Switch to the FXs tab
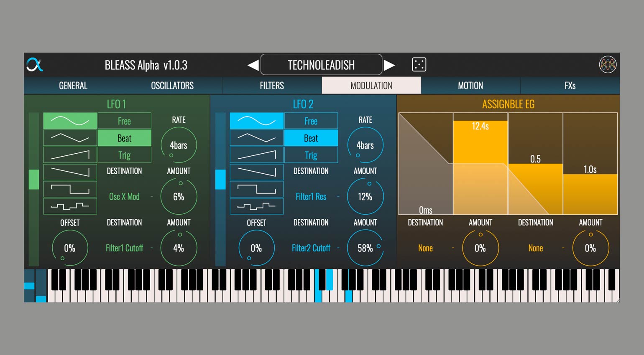Viewport: 644px width, 355px height. pos(570,86)
